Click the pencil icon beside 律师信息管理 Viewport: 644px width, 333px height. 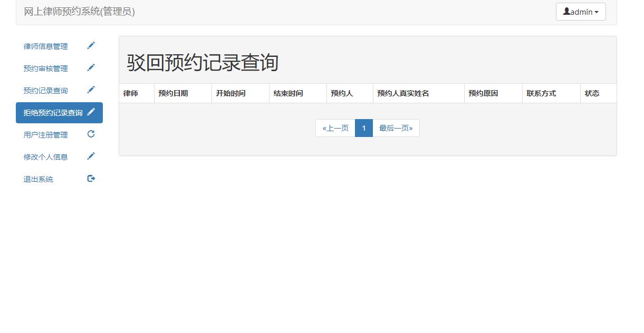pos(91,45)
